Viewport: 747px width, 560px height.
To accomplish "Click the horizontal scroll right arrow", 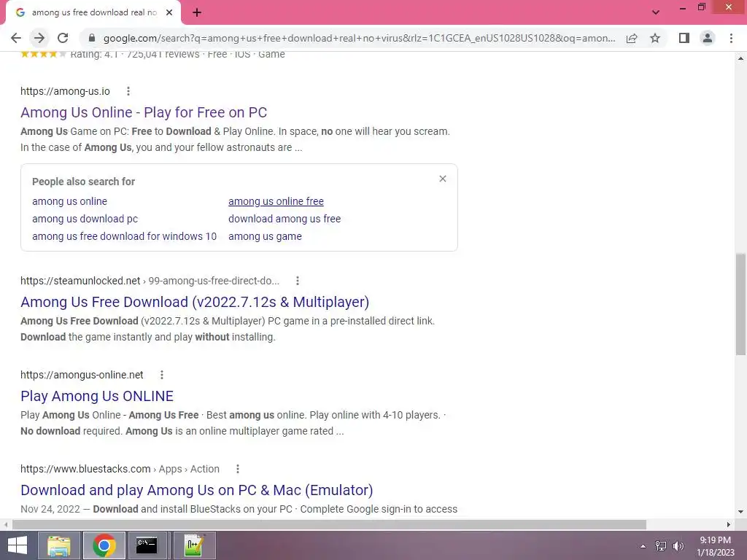I will click(729, 524).
